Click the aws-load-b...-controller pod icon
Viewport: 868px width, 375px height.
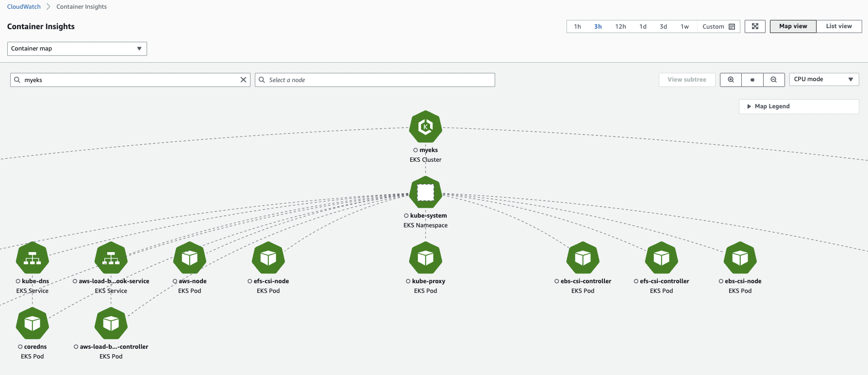tap(111, 324)
